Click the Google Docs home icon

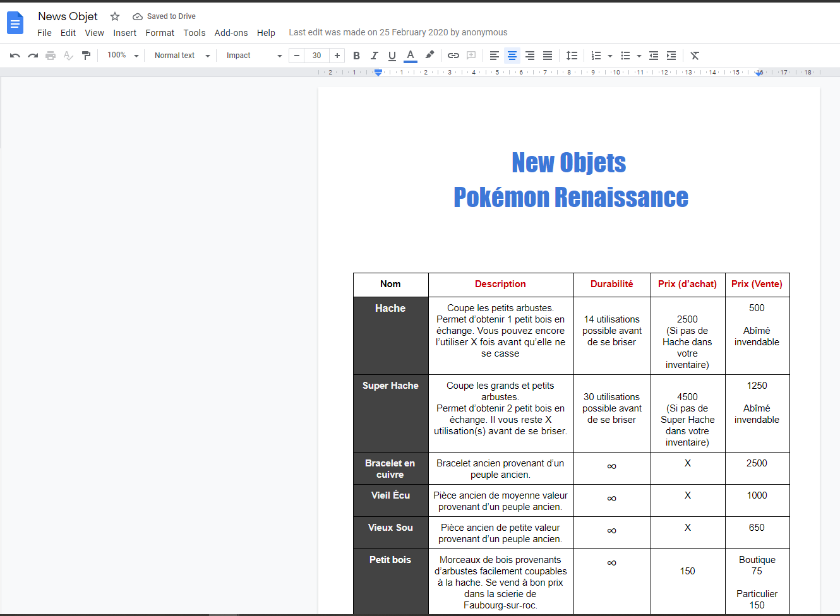click(15, 23)
